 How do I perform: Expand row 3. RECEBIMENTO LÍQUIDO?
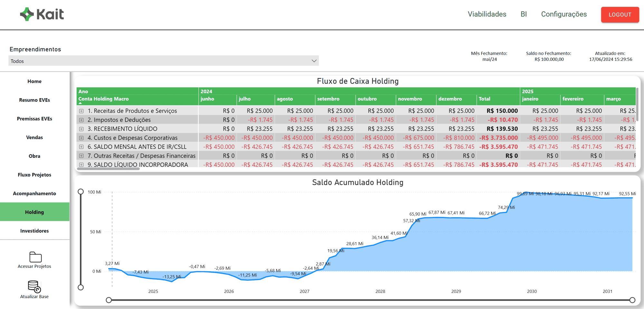pos(81,129)
